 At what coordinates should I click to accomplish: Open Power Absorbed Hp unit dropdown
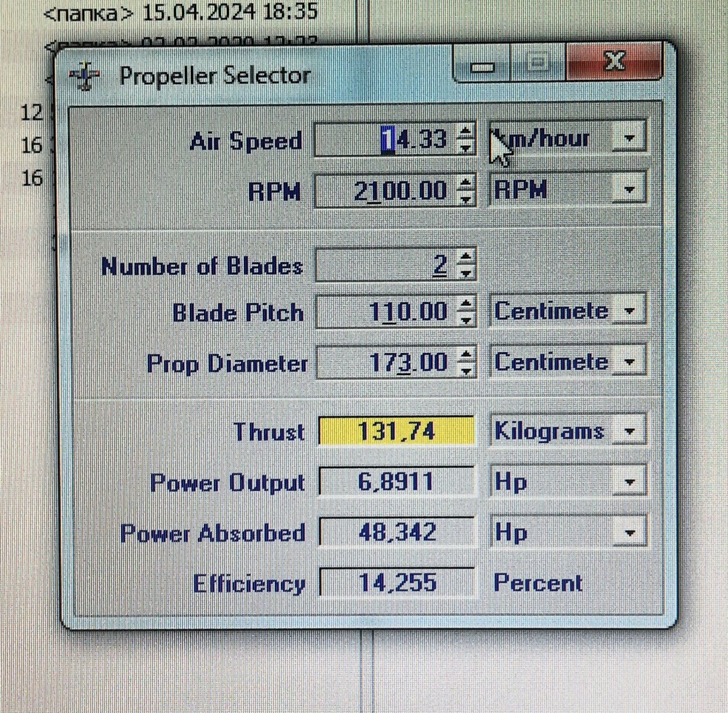pyautogui.click(x=629, y=532)
